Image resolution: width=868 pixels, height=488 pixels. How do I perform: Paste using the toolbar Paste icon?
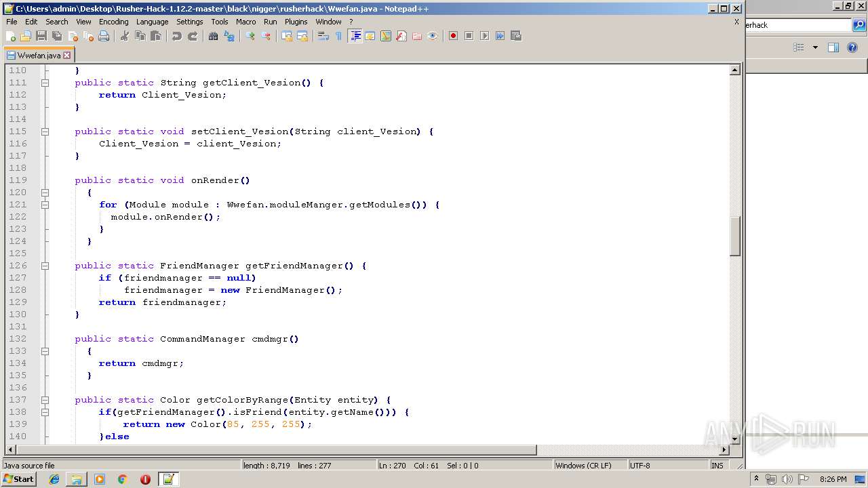click(x=156, y=36)
